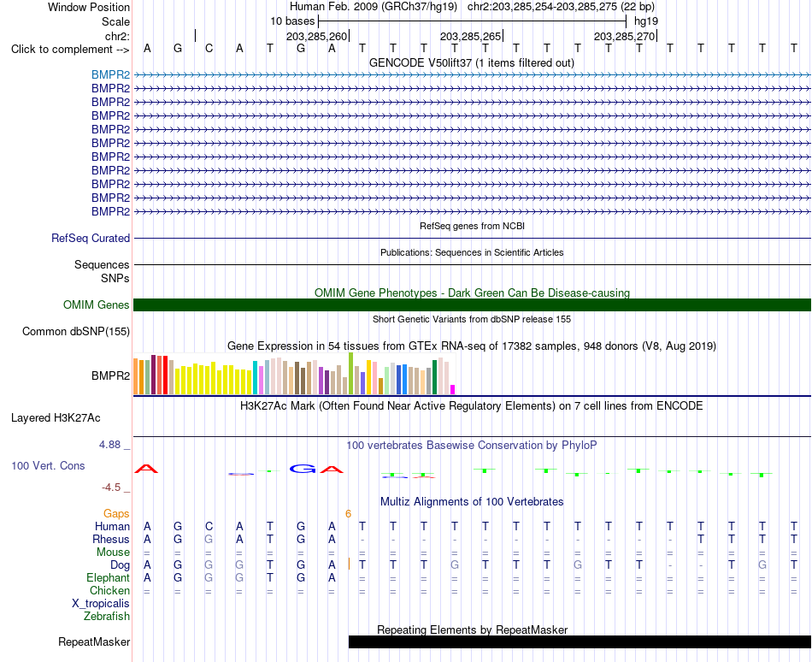
Task: Click the black RepeatMasker repeat element bar
Action: tap(580, 641)
